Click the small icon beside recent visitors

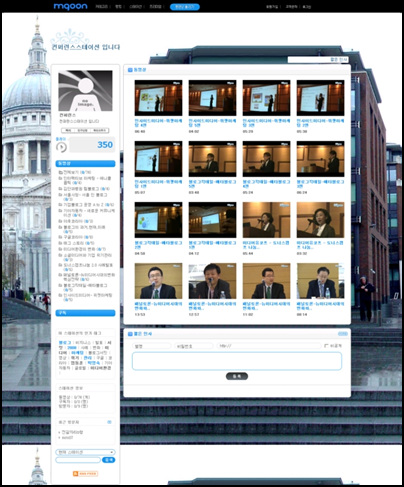[x=109, y=422]
